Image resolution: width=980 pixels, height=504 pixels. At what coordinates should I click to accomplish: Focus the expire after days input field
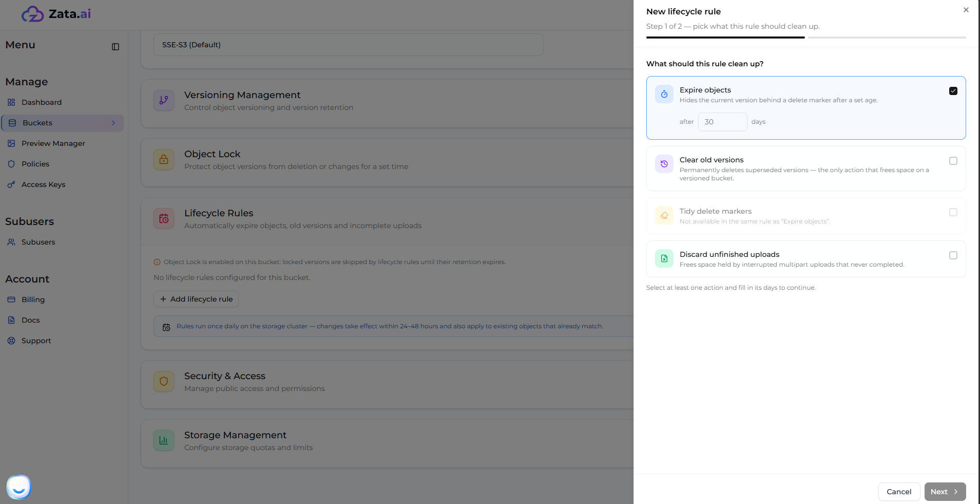click(x=722, y=122)
